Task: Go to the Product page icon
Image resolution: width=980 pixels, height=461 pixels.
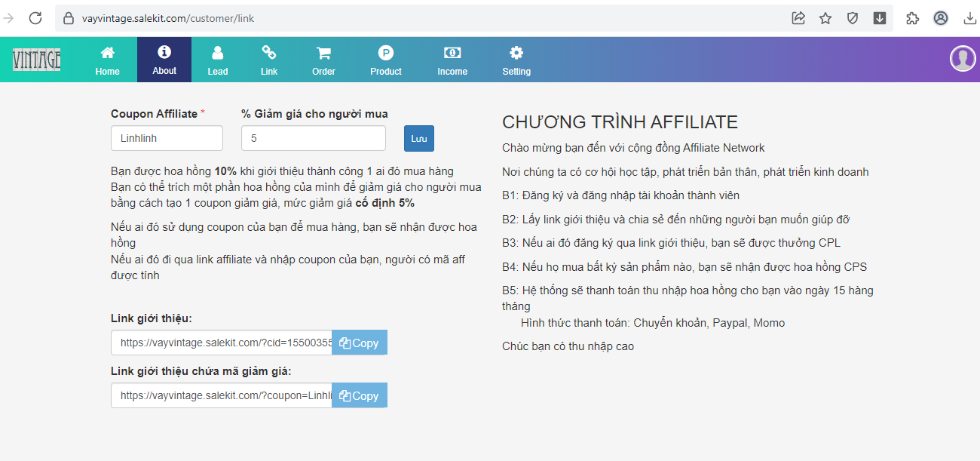Action: [386, 54]
